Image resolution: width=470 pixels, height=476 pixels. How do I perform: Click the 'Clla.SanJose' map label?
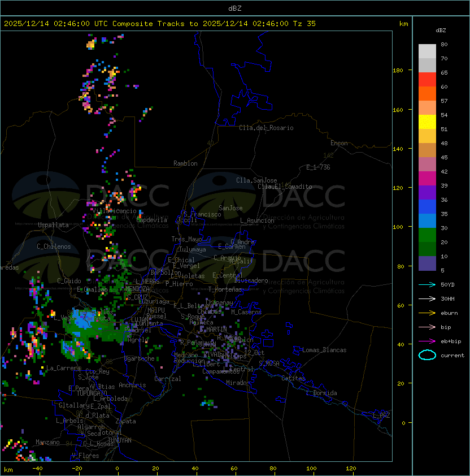tap(256, 180)
